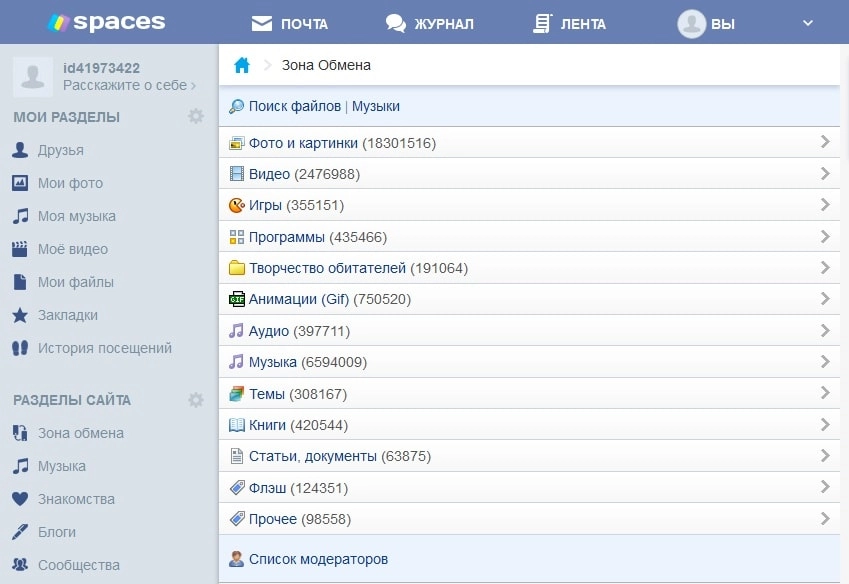Click the user avatar in sidebar
This screenshot has height=584, width=849.
[x=32, y=76]
